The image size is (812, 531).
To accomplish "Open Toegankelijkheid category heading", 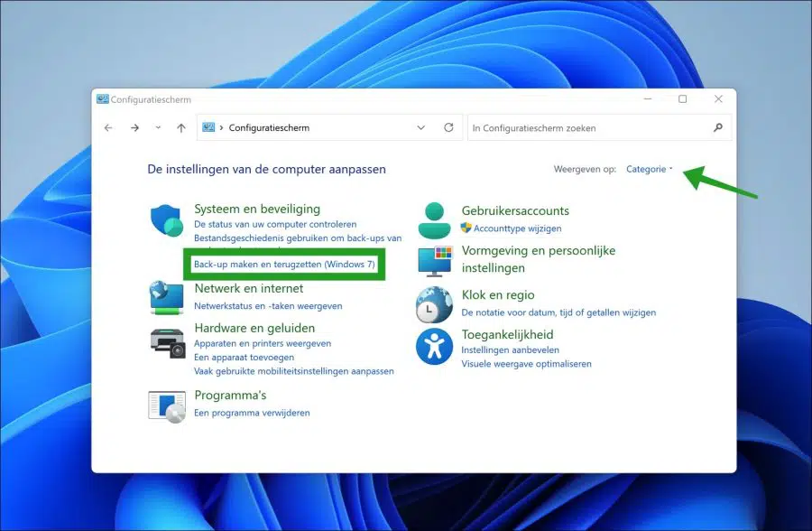I will tap(507, 334).
